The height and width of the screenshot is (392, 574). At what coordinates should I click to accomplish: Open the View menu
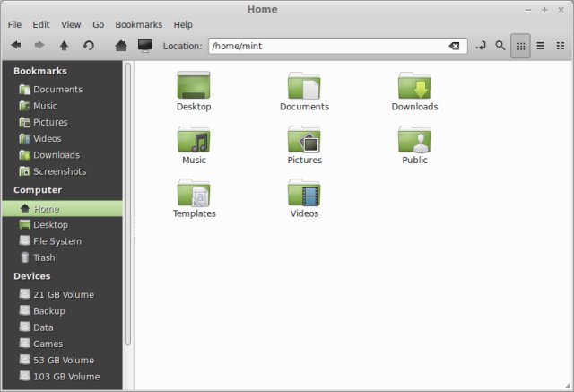[71, 24]
